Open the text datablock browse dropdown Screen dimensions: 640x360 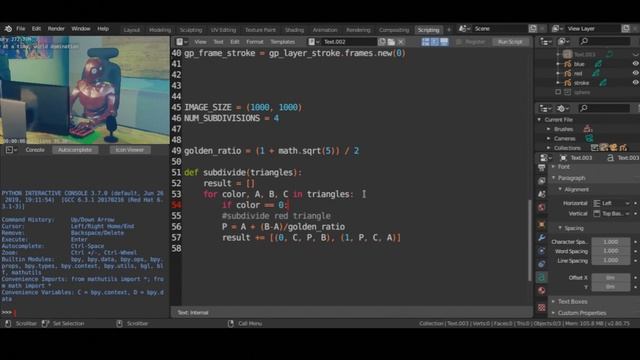point(314,42)
